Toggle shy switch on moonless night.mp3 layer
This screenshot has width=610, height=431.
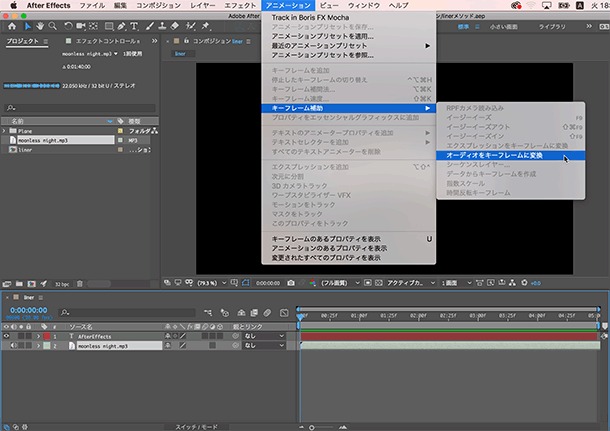[x=168, y=345]
